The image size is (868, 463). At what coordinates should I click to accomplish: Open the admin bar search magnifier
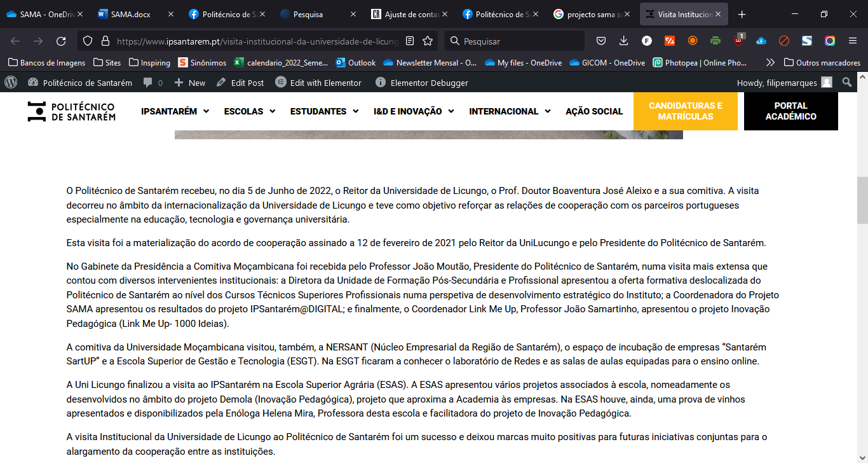847,83
